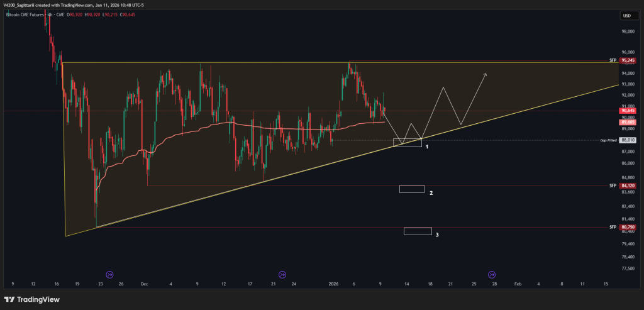Click the 80,750 SFP price label
Screen dimensions: 644x310
click(x=627, y=226)
